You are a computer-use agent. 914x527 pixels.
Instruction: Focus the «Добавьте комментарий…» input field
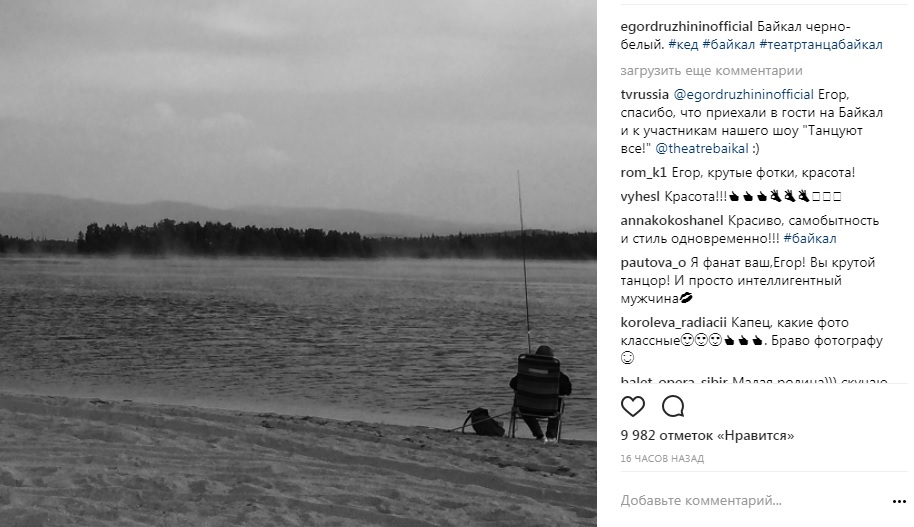[x=752, y=501]
